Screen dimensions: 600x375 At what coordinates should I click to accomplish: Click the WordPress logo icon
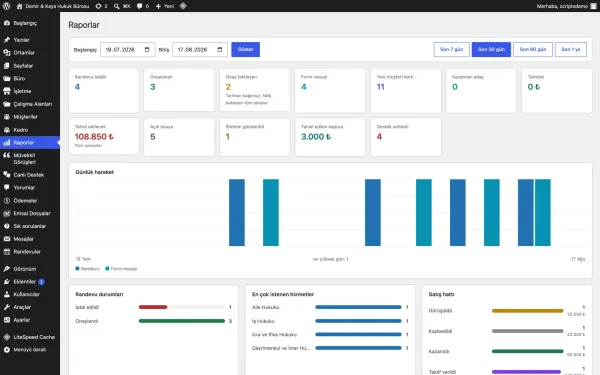coord(7,6)
